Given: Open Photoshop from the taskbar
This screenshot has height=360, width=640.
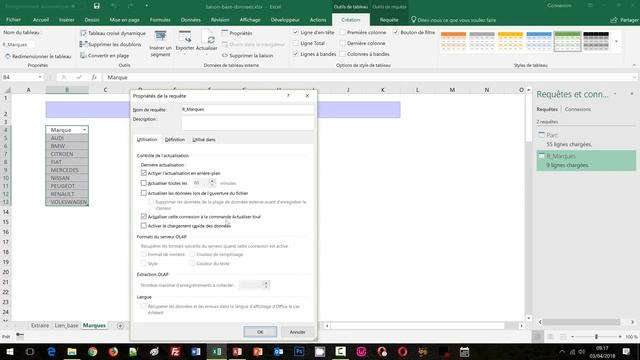Looking at the screenshot, I should click(x=299, y=352).
